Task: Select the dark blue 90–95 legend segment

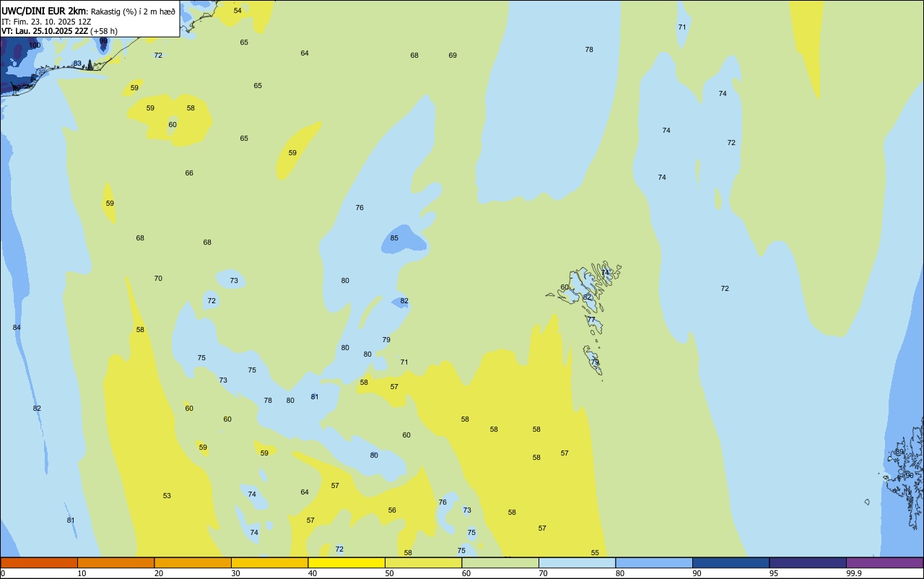Action: click(x=731, y=562)
